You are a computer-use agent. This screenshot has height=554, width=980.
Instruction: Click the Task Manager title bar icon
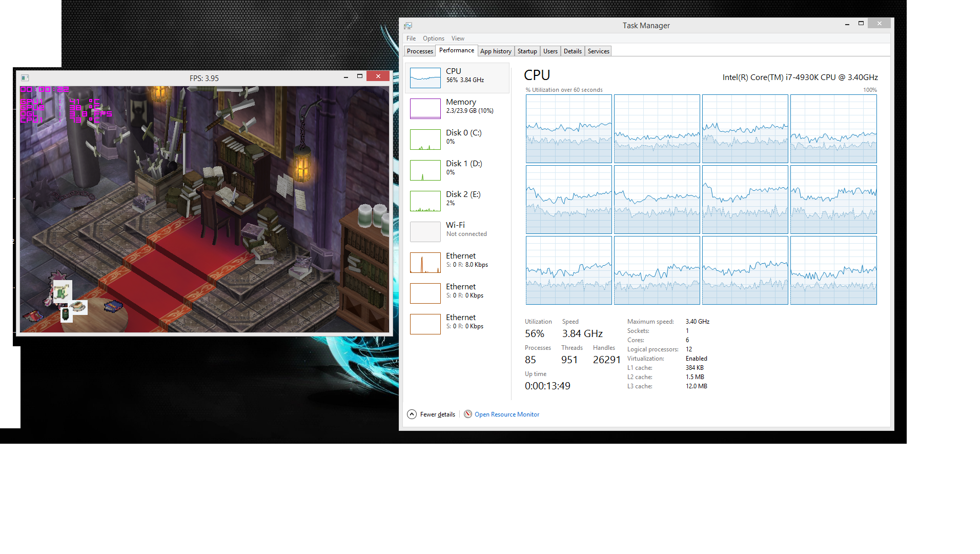click(408, 26)
